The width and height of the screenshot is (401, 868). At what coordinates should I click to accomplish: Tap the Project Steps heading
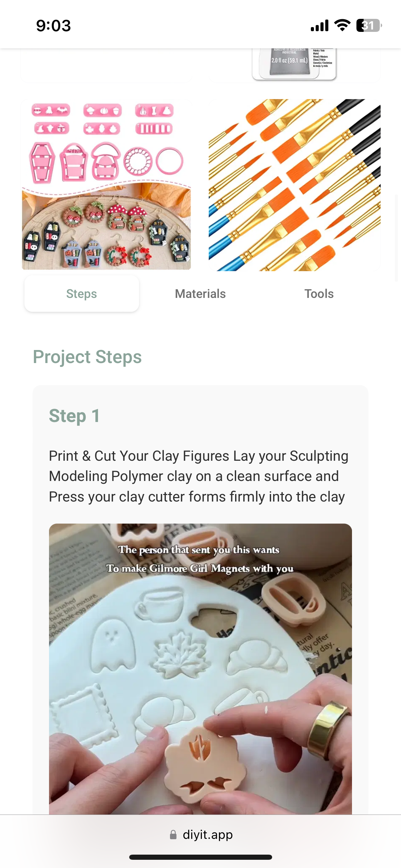(87, 357)
